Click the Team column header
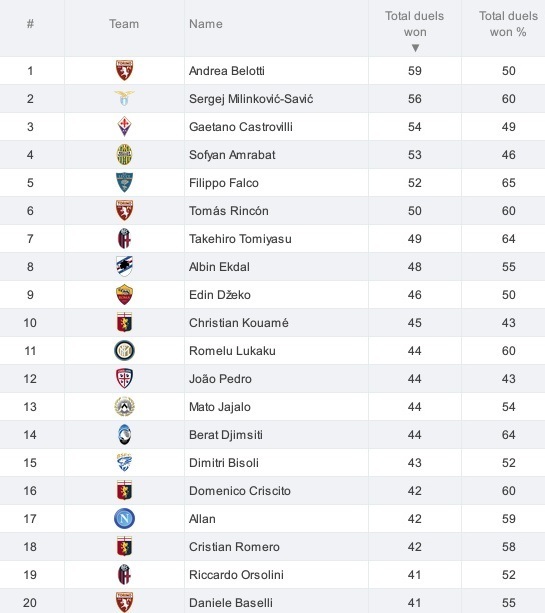The width and height of the screenshot is (545, 613). pos(124,24)
